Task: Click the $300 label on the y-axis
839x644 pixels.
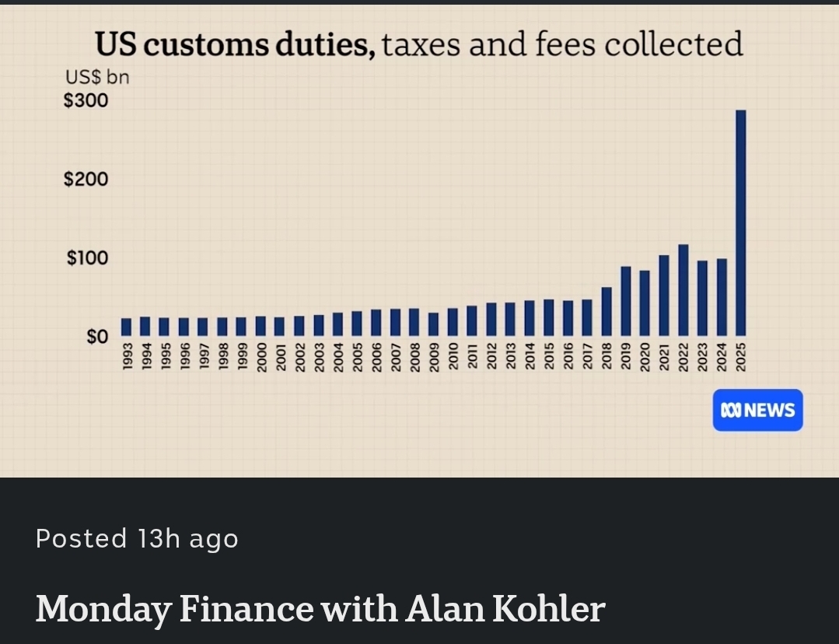Action: tap(86, 100)
